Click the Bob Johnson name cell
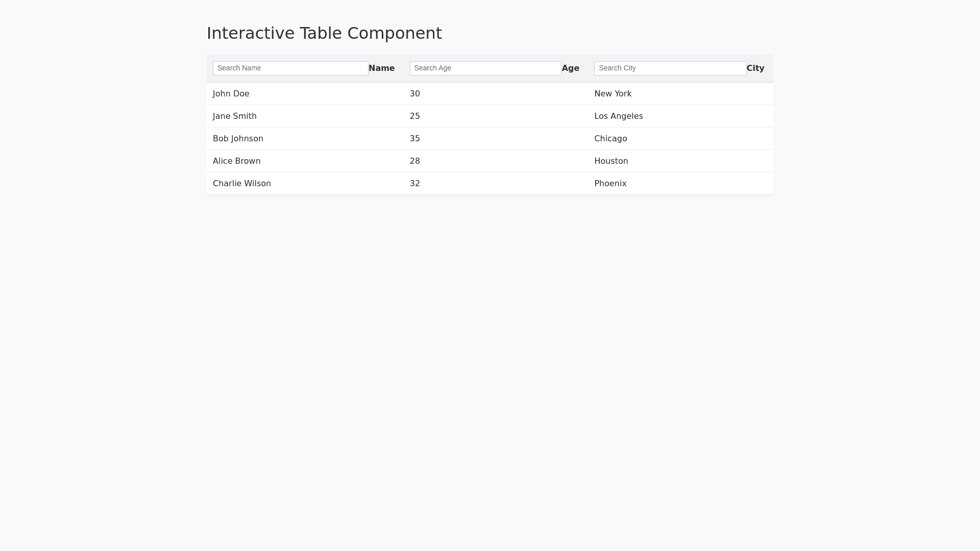Screen dimensions: 980x551 tap(238, 139)
